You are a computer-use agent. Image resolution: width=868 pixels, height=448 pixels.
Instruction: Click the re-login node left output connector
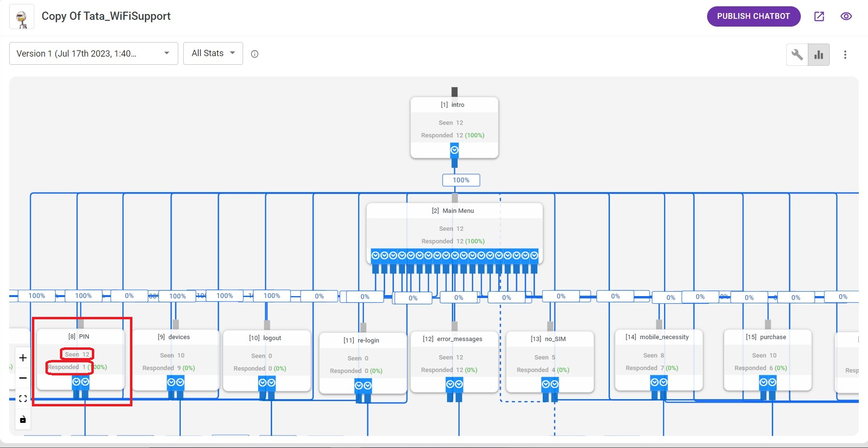[x=359, y=386]
